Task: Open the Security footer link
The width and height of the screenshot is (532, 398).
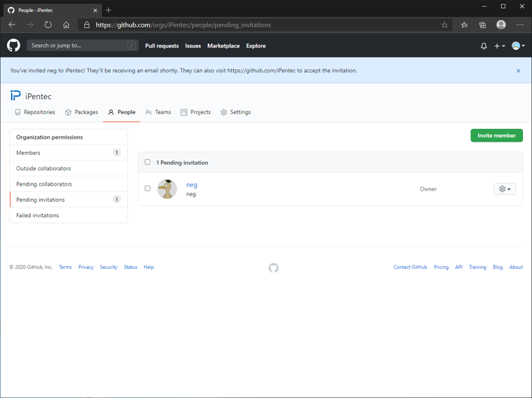Action: [x=108, y=267]
